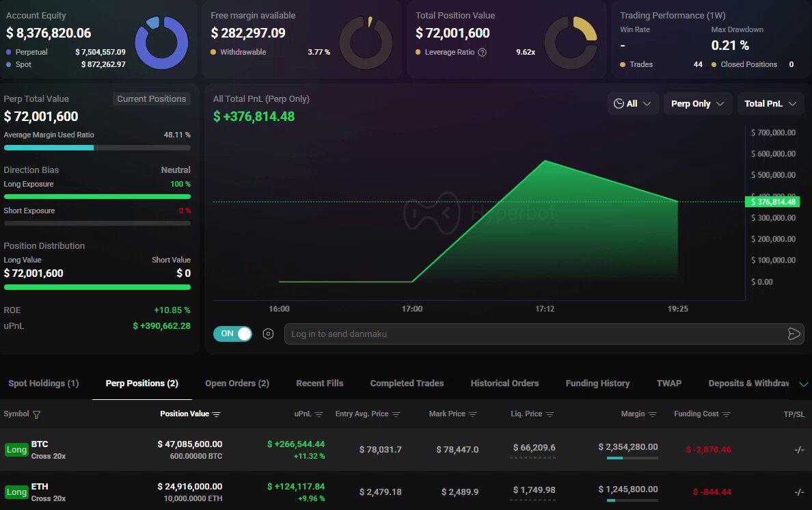The width and height of the screenshot is (812, 510).
Task: Click the BTC liquidation price $ 66,209.6
Action: point(534,447)
